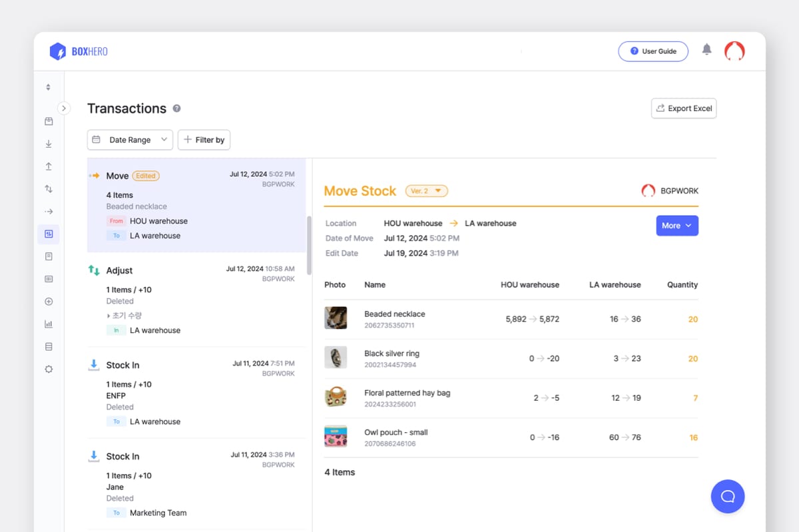799x532 pixels.
Task: Open the chat support bubble
Action: coord(727,496)
